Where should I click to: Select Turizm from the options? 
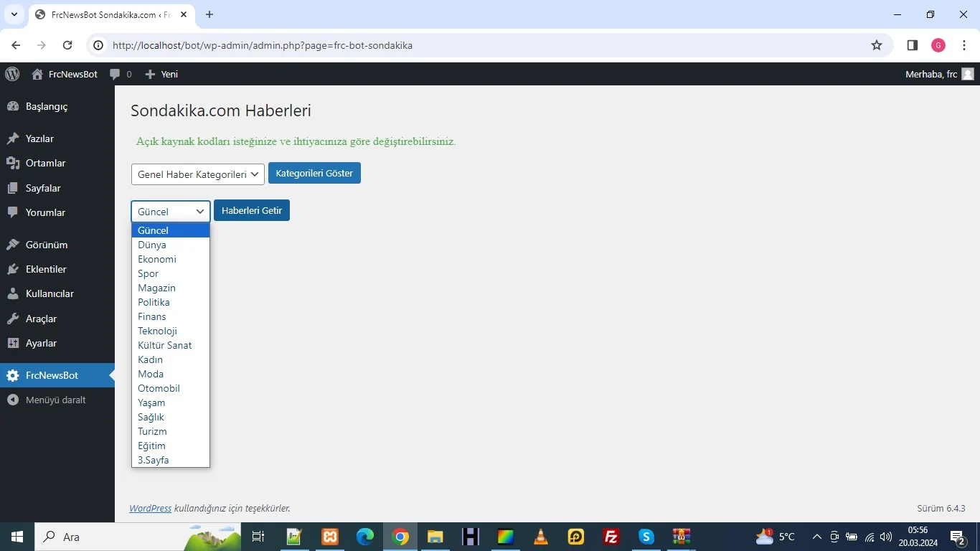[171, 431]
